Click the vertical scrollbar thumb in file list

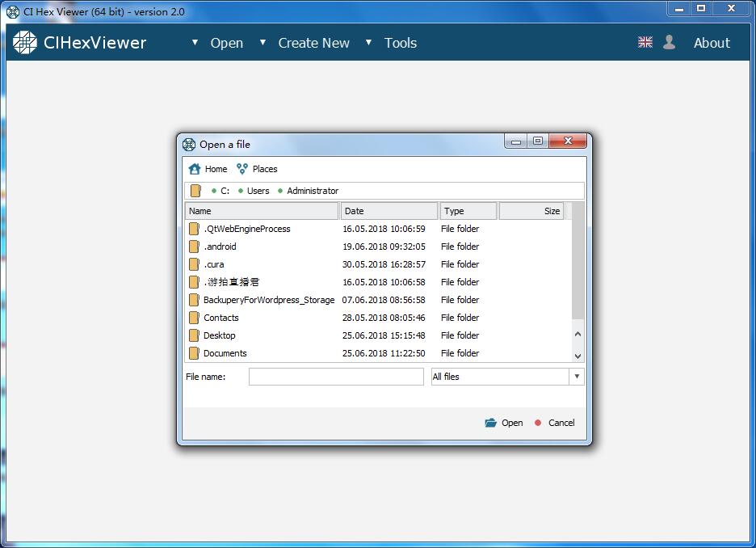tap(577, 260)
